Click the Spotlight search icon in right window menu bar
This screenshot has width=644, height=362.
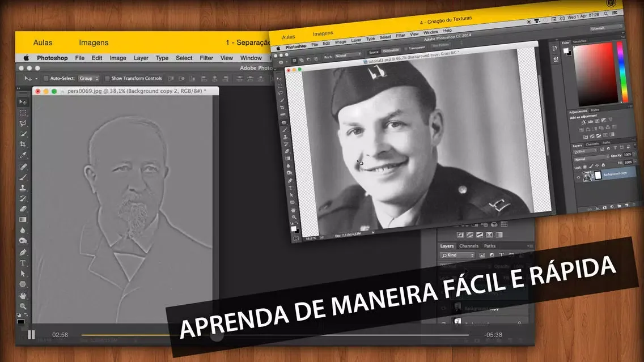click(x=605, y=14)
